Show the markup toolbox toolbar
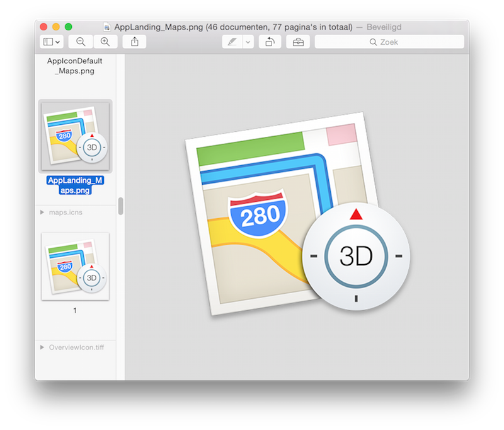 click(x=298, y=42)
